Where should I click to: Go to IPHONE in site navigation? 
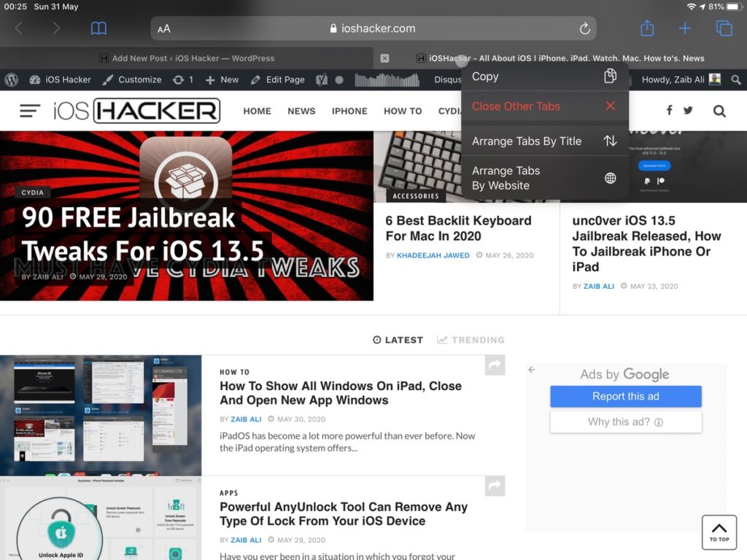point(349,111)
